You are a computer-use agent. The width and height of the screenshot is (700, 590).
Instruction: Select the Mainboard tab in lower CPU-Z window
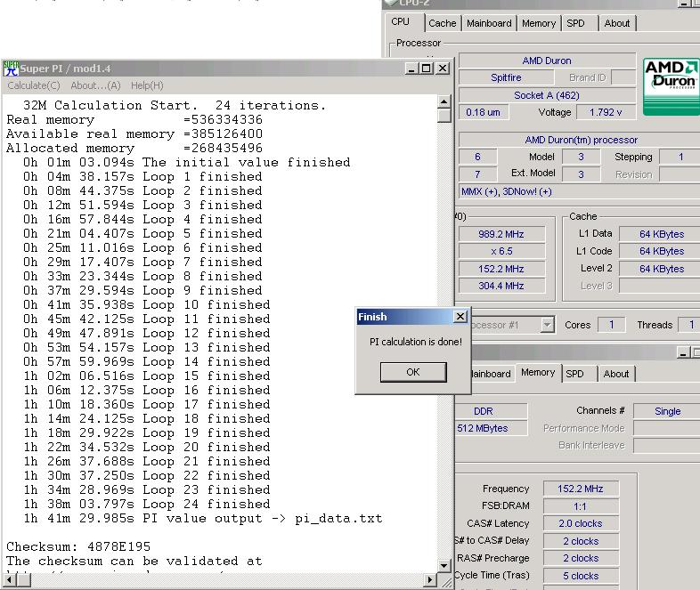(491, 374)
